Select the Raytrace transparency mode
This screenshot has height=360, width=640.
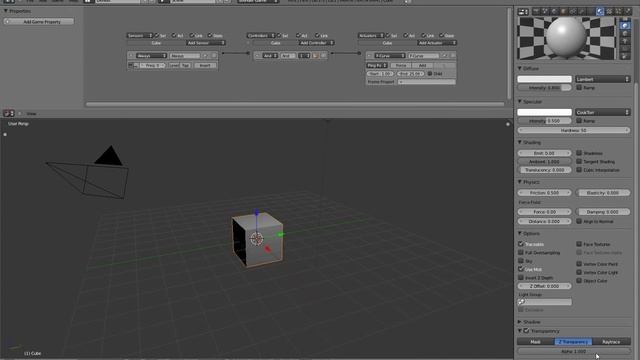click(x=611, y=342)
